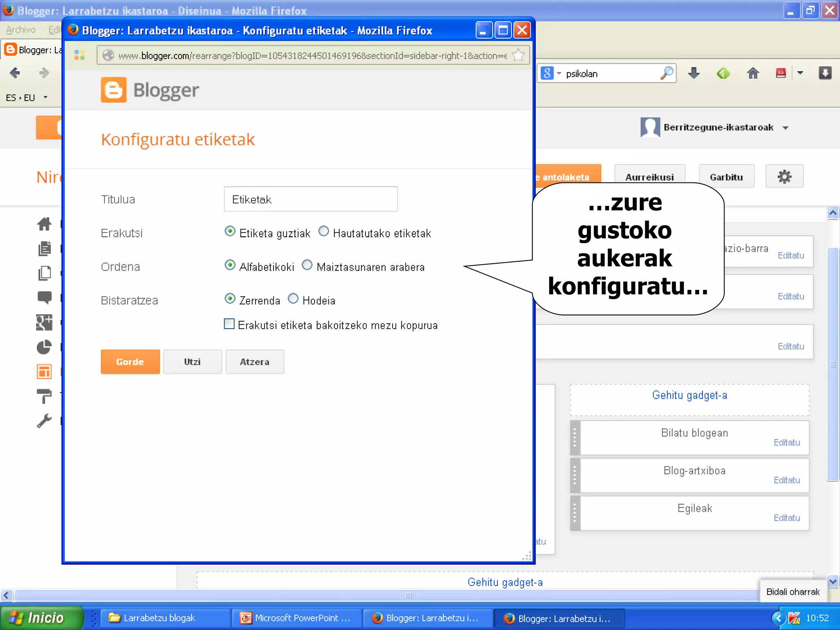840x630 pixels.
Task: Open the posts icon in sidebar
Action: [x=44, y=249]
